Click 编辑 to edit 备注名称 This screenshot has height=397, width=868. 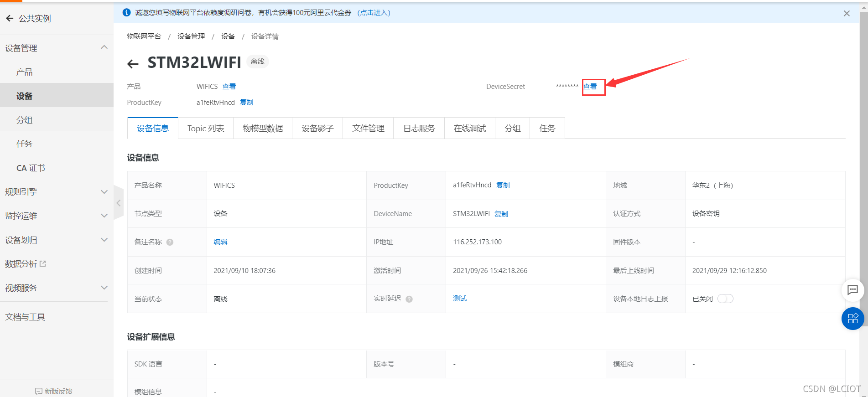220,242
